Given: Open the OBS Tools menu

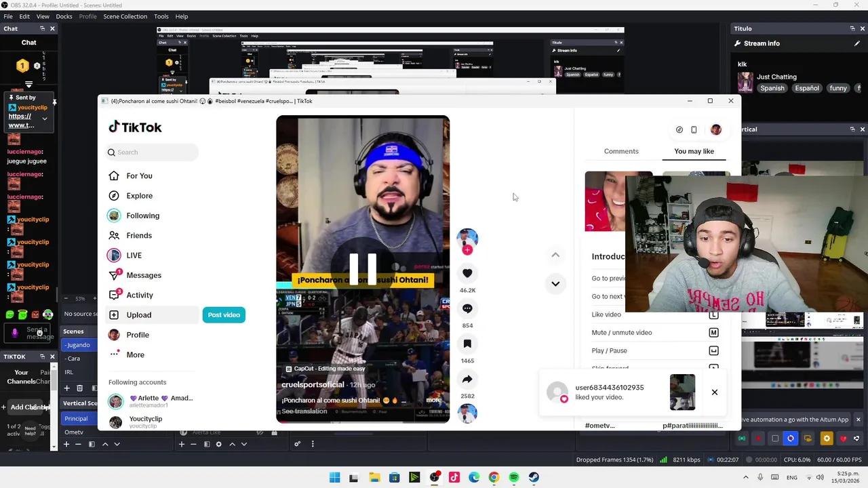Looking at the screenshot, I should coord(161,16).
